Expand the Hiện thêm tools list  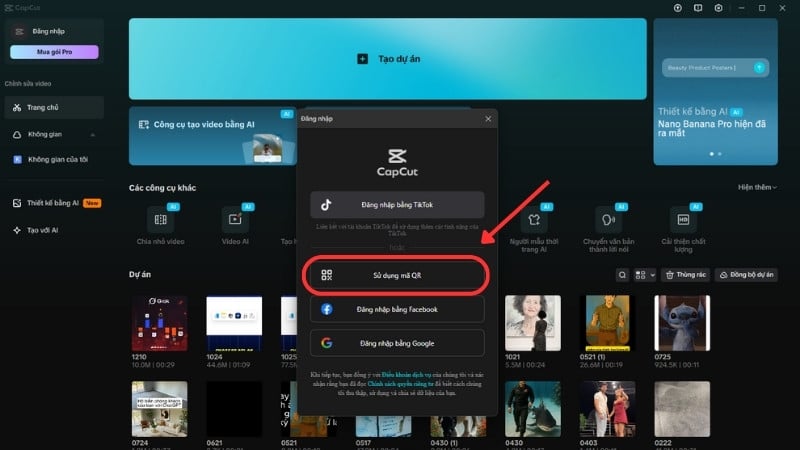coord(758,187)
